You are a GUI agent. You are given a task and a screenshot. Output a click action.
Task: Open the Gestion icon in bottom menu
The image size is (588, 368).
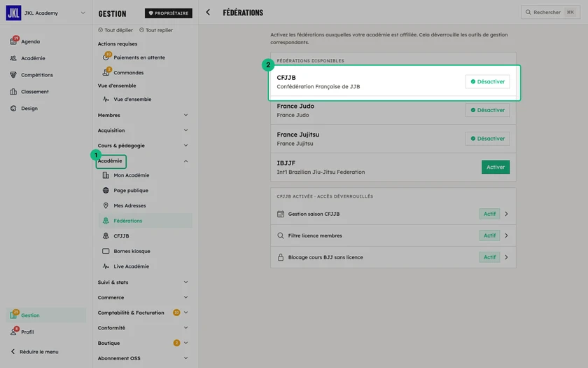[13, 315]
